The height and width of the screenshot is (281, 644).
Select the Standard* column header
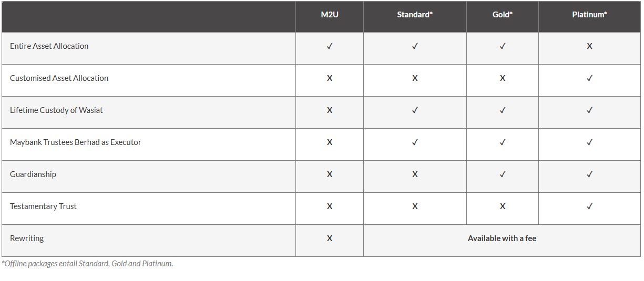pyautogui.click(x=415, y=15)
